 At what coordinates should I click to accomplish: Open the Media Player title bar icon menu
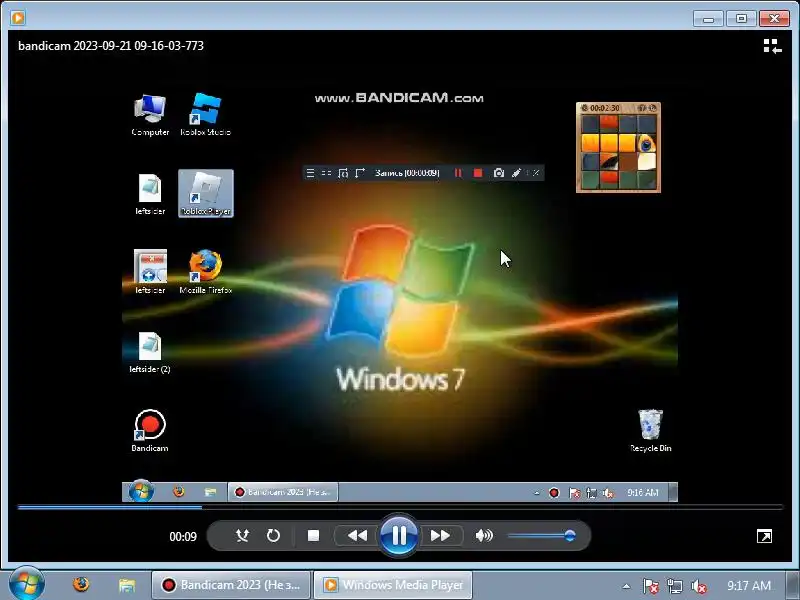(x=18, y=18)
